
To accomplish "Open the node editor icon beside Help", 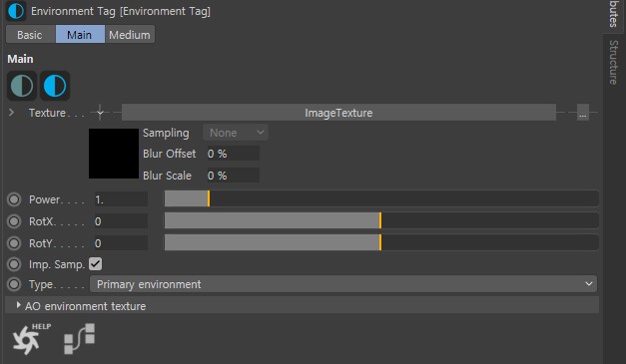I will 80,339.
